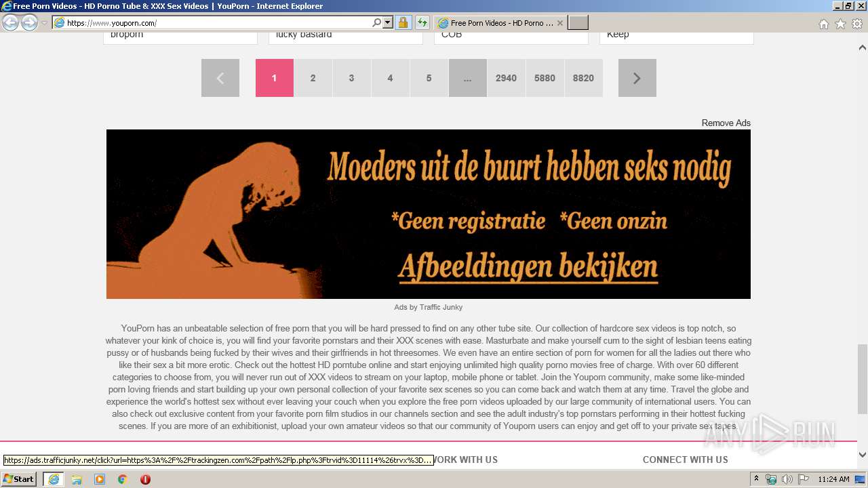This screenshot has height=488, width=868.
Task: Click the security lock icon
Action: point(403,23)
